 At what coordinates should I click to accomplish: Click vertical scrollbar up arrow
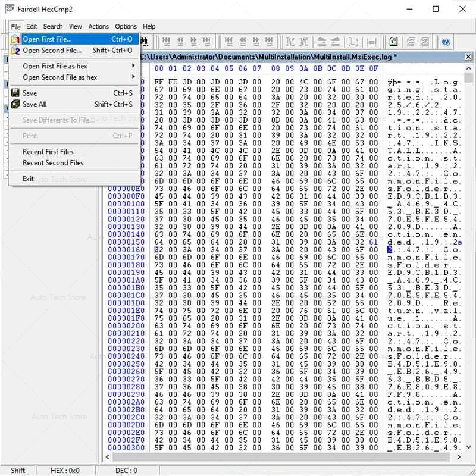469,68
